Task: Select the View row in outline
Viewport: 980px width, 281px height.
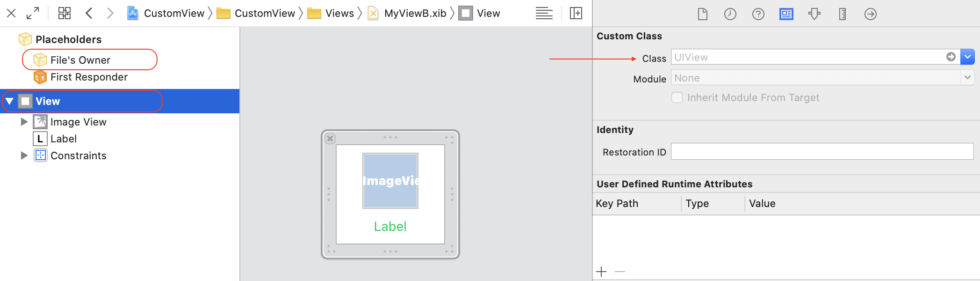Action: [120, 101]
